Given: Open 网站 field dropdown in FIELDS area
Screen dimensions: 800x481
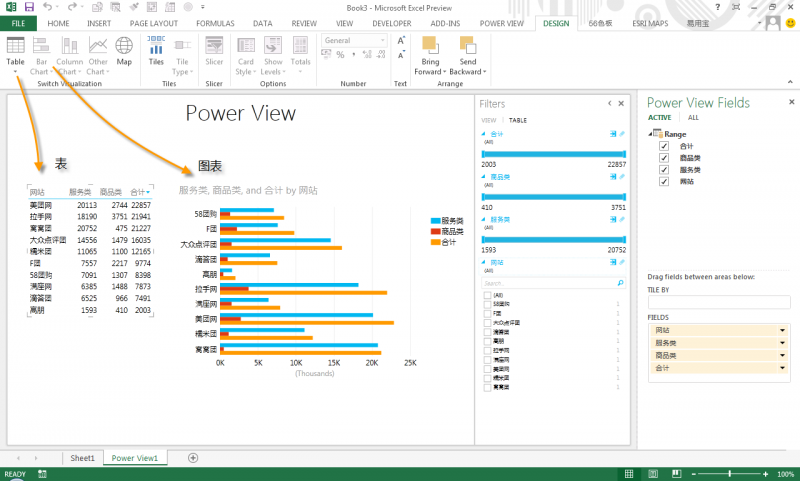Looking at the screenshot, I should 782,331.
